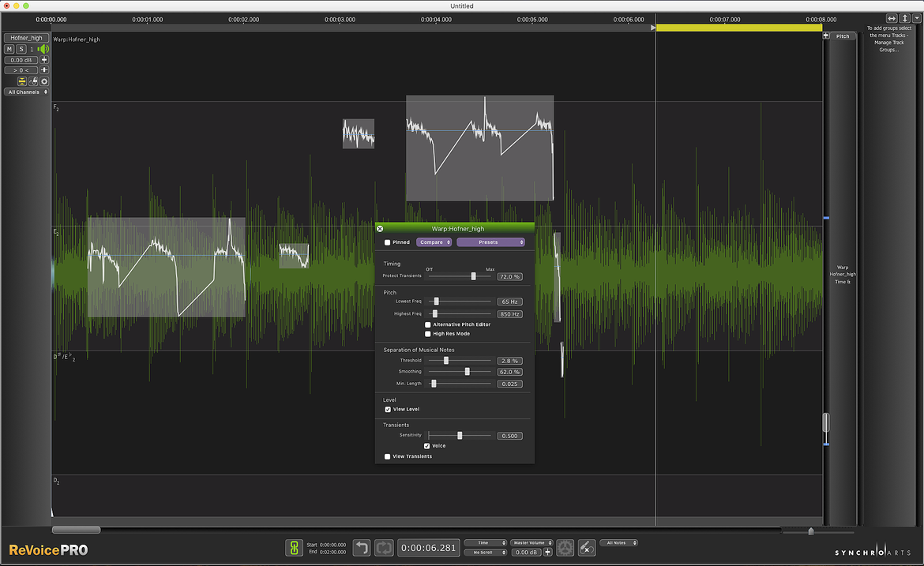924x566 pixels.
Task: Click the plus icon beside the pan field
Action: (44, 70)
